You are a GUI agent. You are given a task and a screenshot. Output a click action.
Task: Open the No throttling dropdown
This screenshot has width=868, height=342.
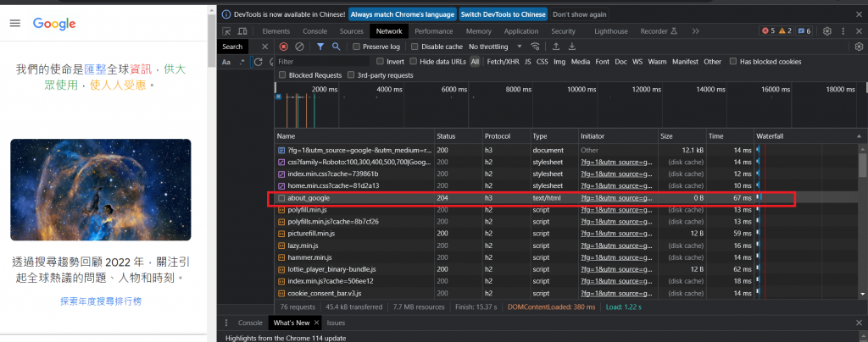tap(495, 47)
